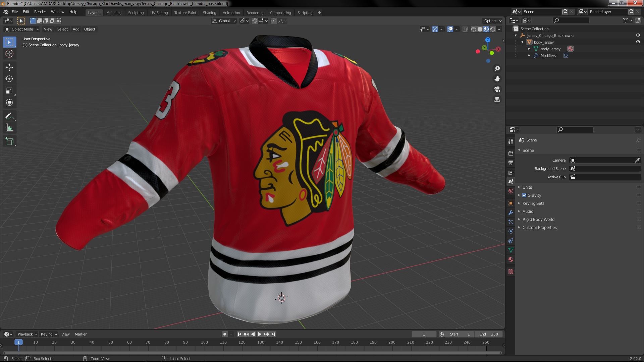Switch to the Modeling workspace tab
This screenshot has width=644, height=362.
pos(114,13)
